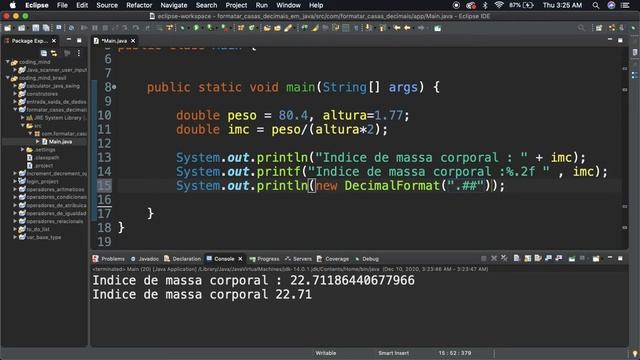Click the Pin Console icon
Screen dimensions: 640x360
click(572, 258)
